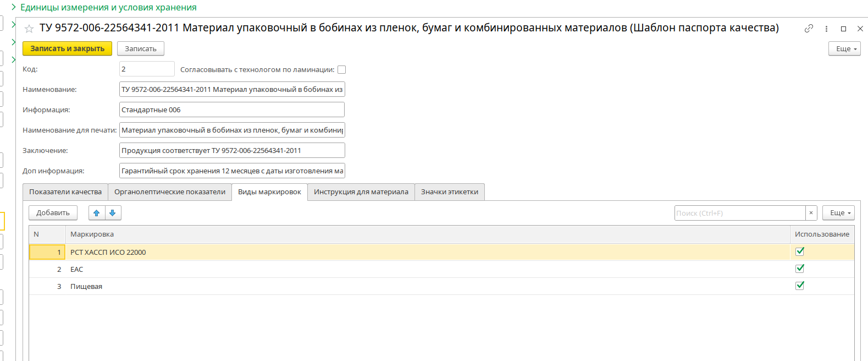Move row up with blue up arrow

coord(97,213)
